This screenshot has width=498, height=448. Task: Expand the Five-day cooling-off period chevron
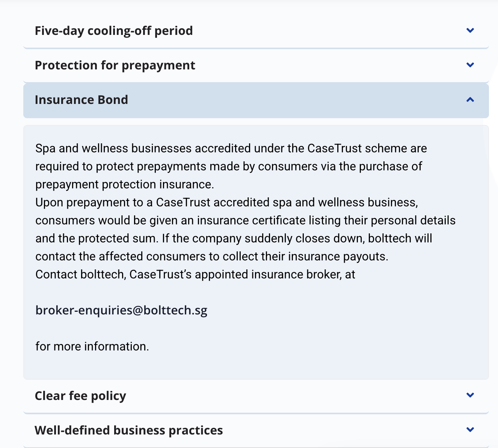pyautogui.click(x=470, y=30)
